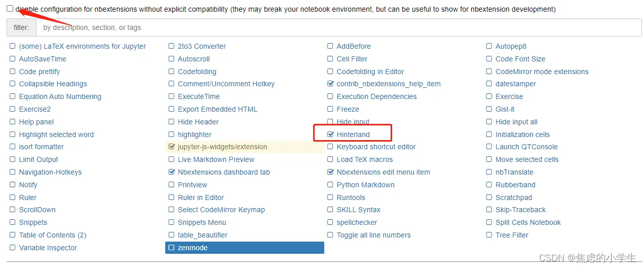This screenshot has width=644, height=268.
Task: Select the zenmode extension entry
Action: click(x=193, y=248)
